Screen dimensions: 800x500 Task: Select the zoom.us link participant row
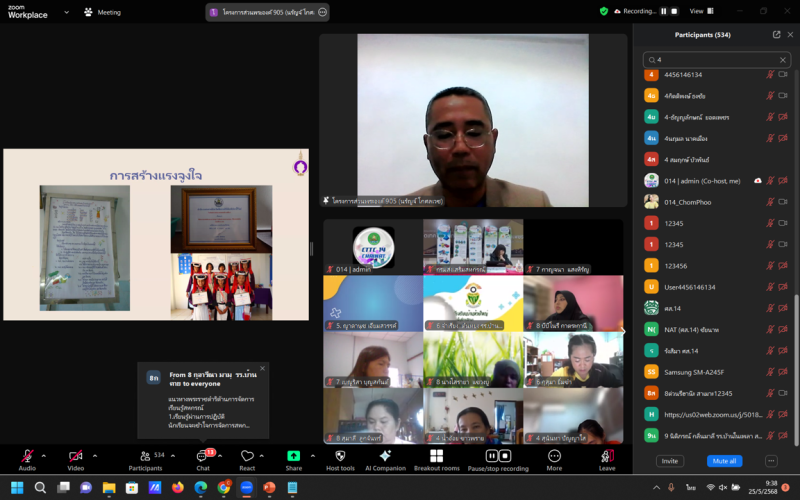click(x=716, y=415)
